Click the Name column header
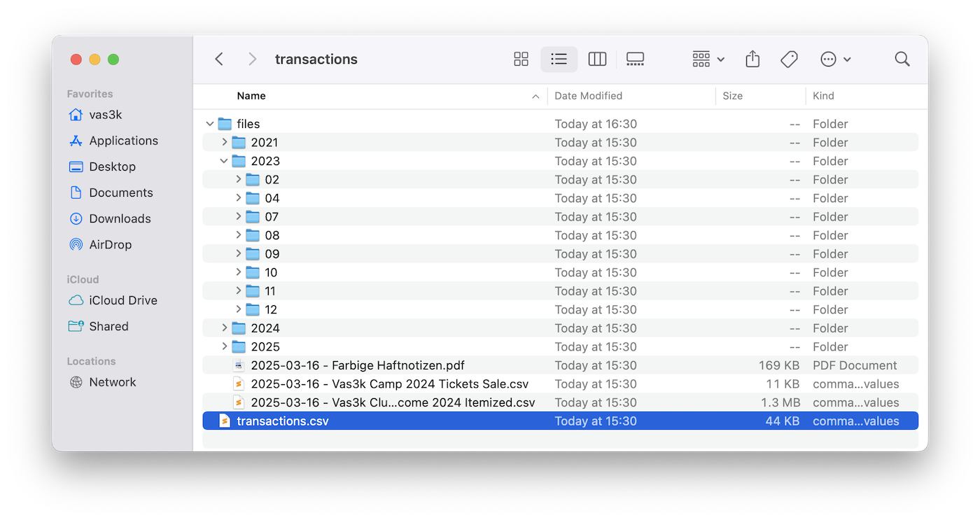Viewport: 980px width, 520px height. pos(251,96)
